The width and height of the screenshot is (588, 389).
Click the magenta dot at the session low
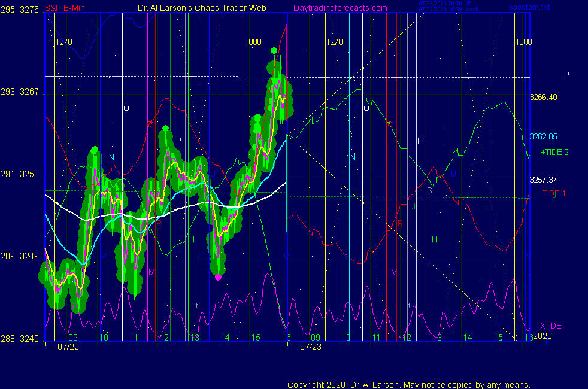click(x=218, y=278)
